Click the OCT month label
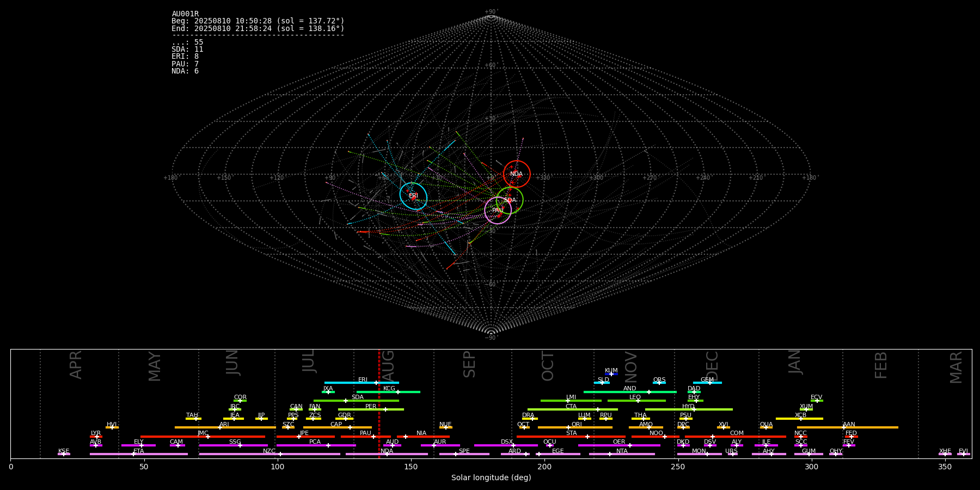Screen dimensions: 980x490 pyautogui.click(x=548, y=366)
